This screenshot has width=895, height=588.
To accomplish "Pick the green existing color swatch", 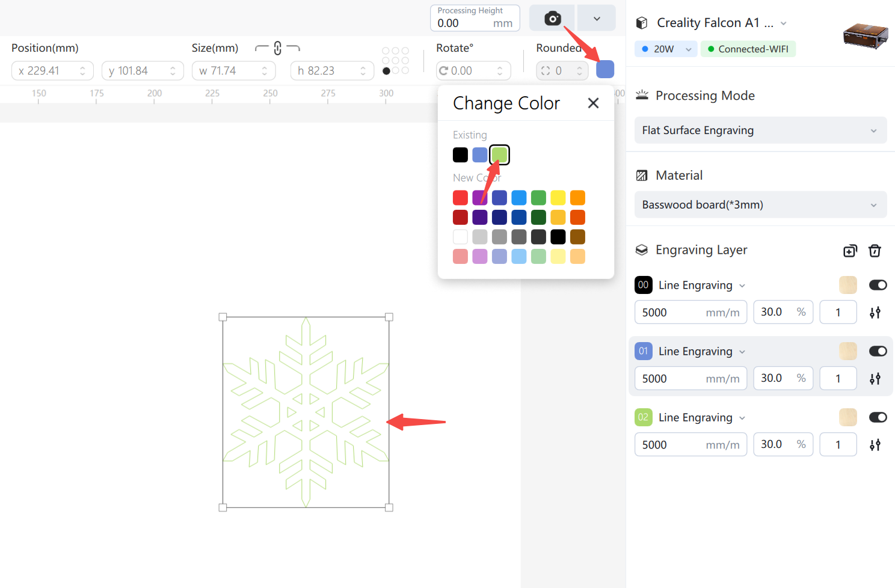I will pos(499,155).
